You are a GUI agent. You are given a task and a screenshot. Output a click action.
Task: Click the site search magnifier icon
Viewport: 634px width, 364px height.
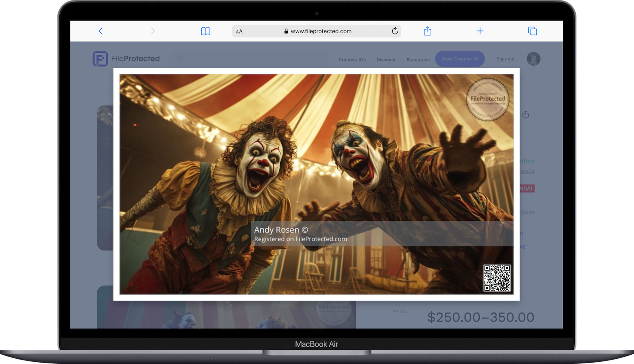(x=180, y=59)
